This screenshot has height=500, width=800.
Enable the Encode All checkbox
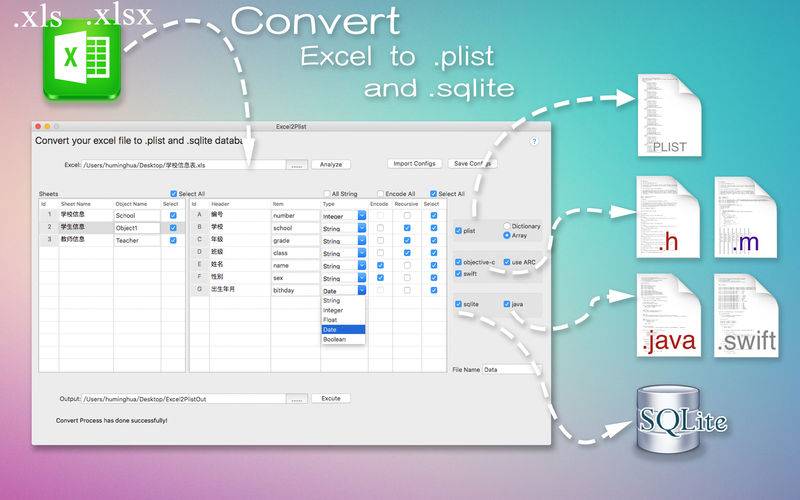tap(380, 194)
